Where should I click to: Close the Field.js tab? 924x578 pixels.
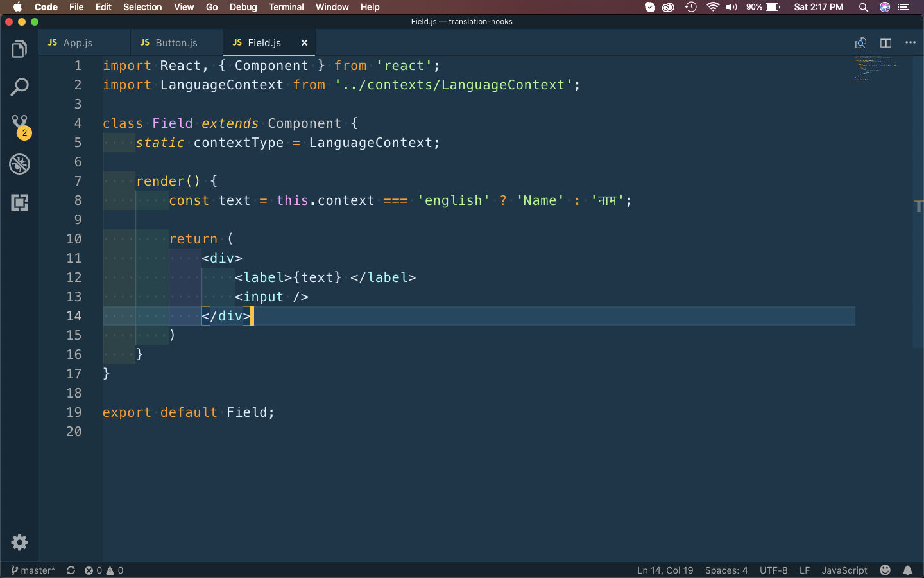[x=304, y=43]
